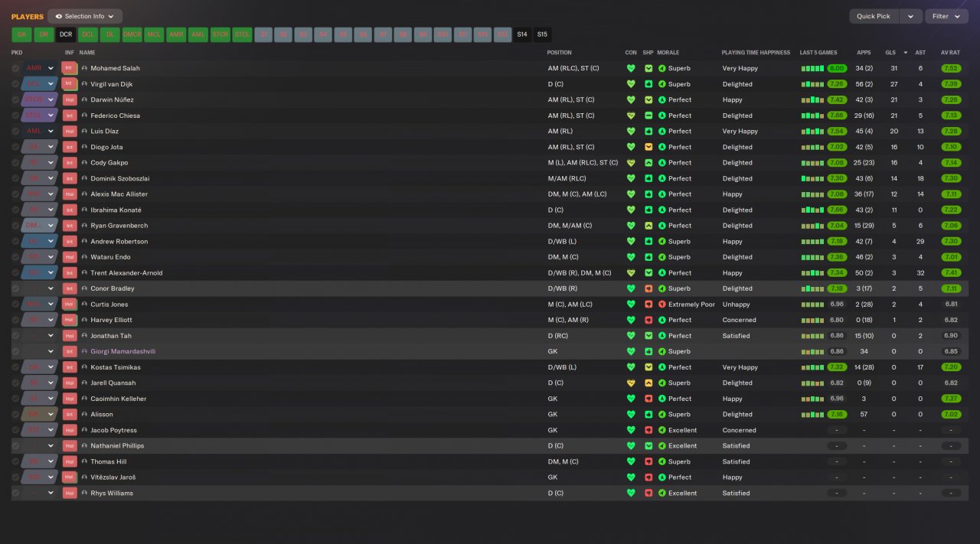The height and width of the screenshot is (544, 980).
Task: Toggle the pick checkmark for Conor Bradley
Action: [15, 288]
